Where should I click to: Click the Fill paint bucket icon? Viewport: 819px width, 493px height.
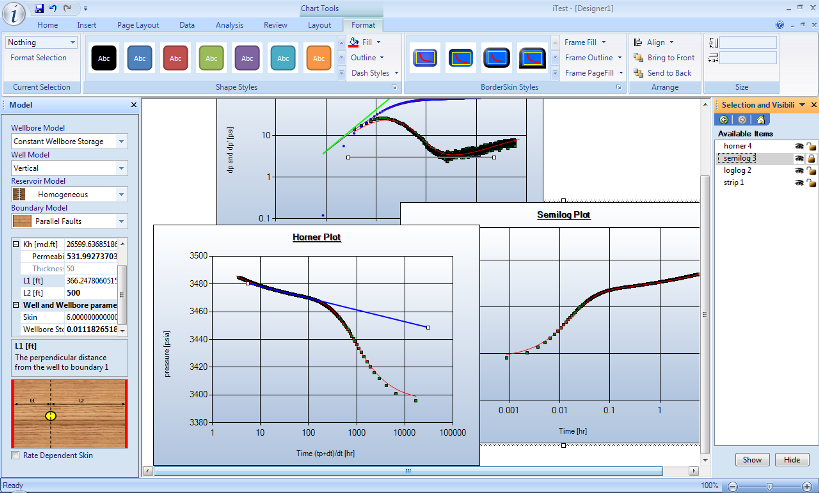(x=354, y=42)
